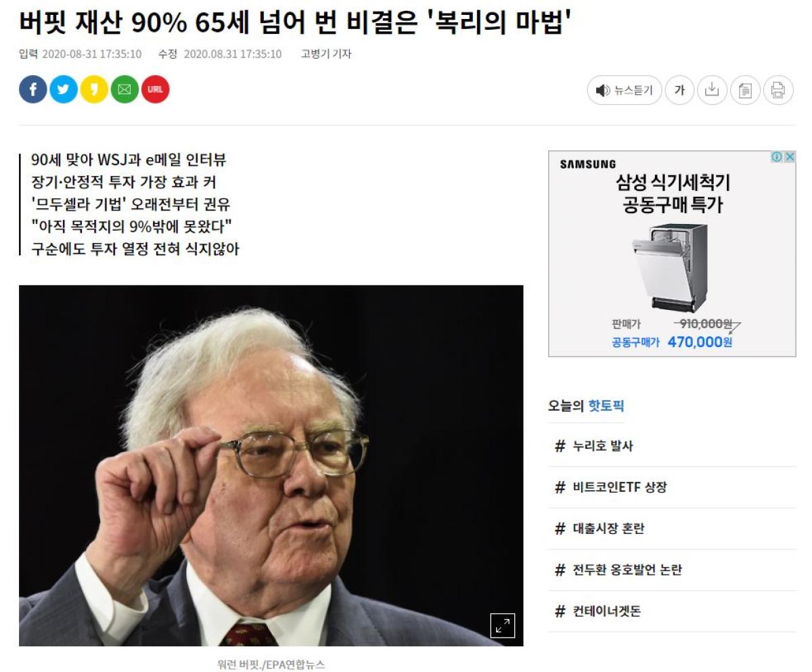
Task: Share article on Facebook
Action: coord(33,89)
